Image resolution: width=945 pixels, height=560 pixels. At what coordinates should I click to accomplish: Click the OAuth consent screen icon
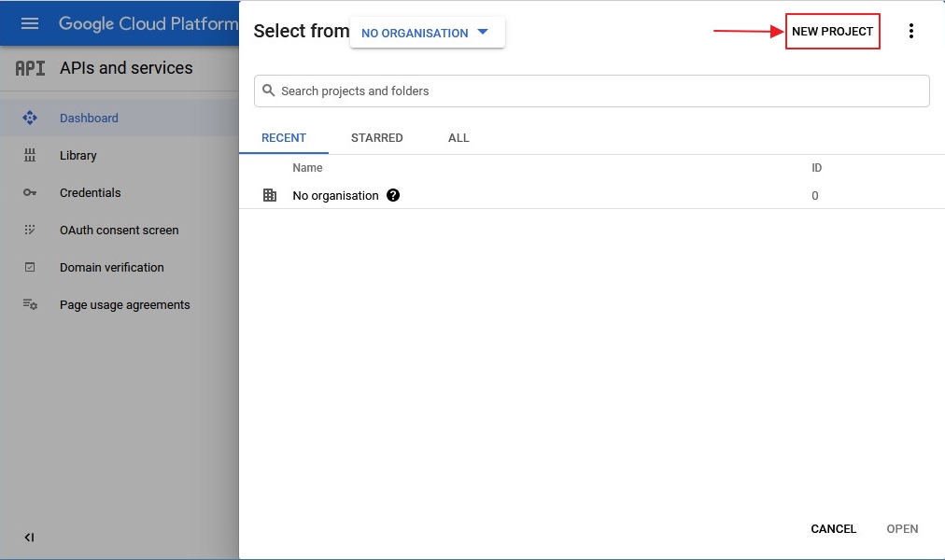click(x=30, y=231)
